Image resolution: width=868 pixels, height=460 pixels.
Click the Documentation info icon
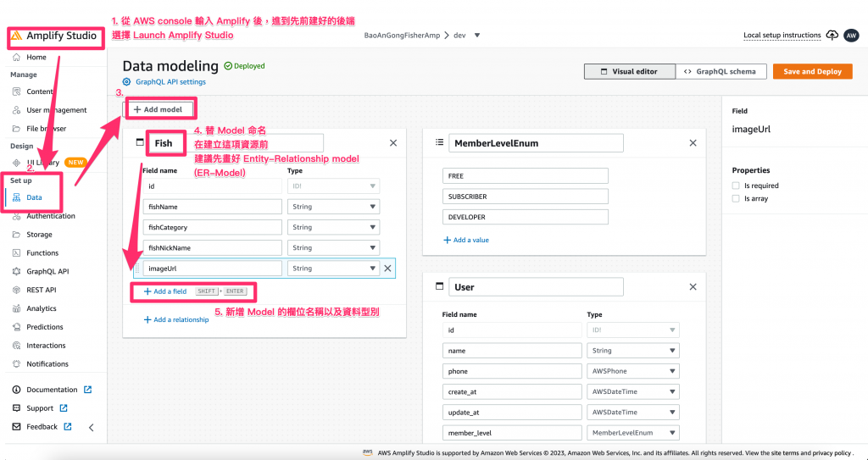point(17,390)
